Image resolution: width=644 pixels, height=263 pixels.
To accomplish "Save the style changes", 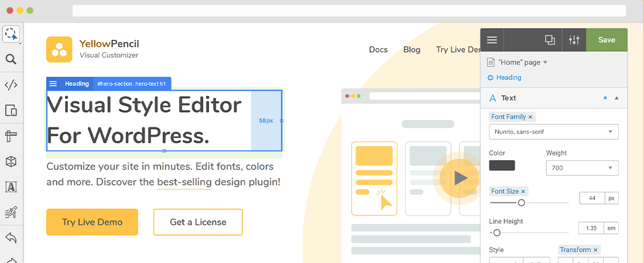I will tap(607, 40).
